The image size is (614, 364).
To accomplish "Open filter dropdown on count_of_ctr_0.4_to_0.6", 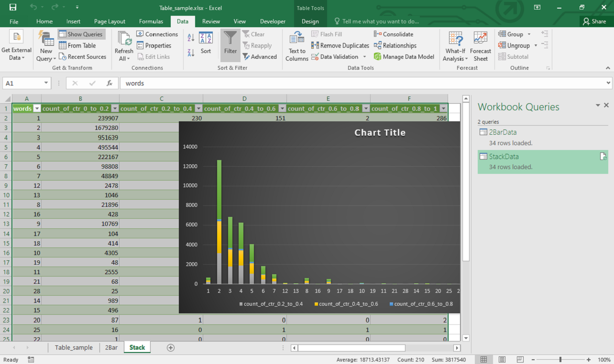I will coord(282,108).
